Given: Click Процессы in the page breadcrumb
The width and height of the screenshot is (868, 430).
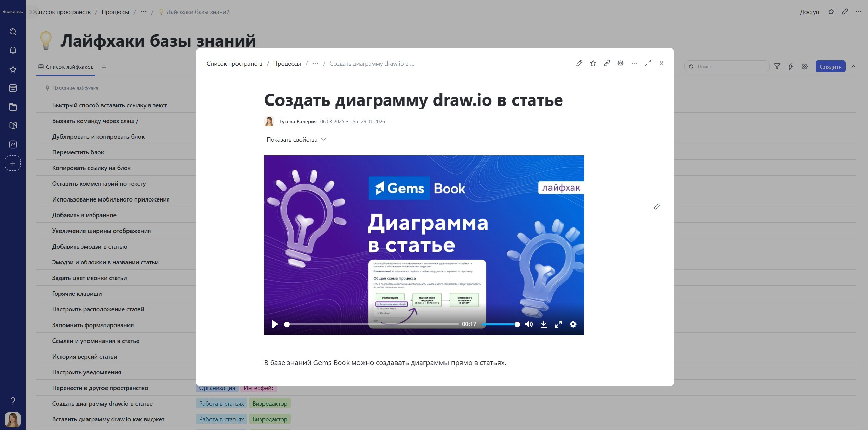Looking at the screenshot, I should [x=115, y=12].
